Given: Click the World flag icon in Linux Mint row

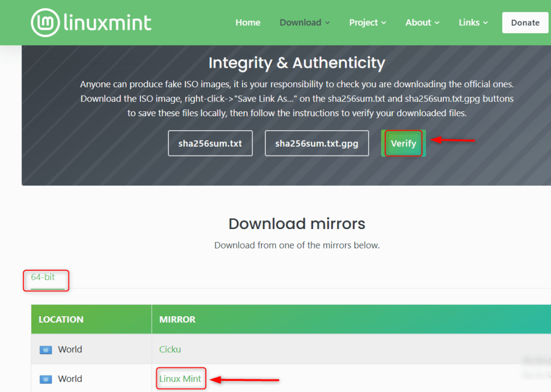Looking at the screenshot, I should [47, 379].
